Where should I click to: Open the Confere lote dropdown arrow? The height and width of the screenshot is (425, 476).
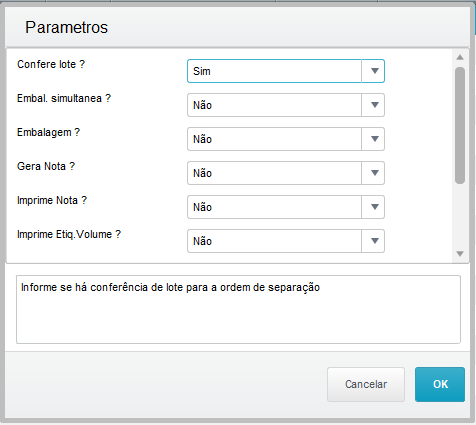[373, 71]
